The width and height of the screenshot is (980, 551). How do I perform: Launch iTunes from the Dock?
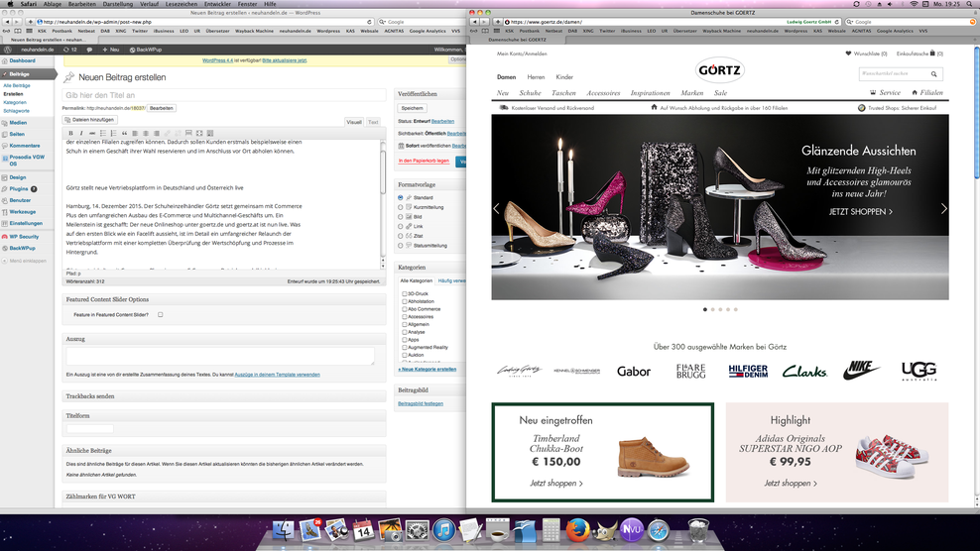pos(443,531)
